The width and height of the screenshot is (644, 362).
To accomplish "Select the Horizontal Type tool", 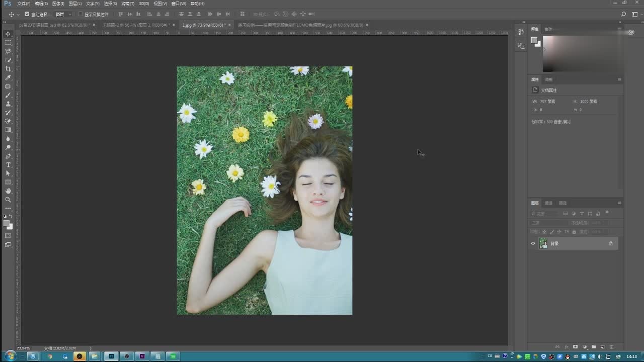I will click(x=8, y=165).
